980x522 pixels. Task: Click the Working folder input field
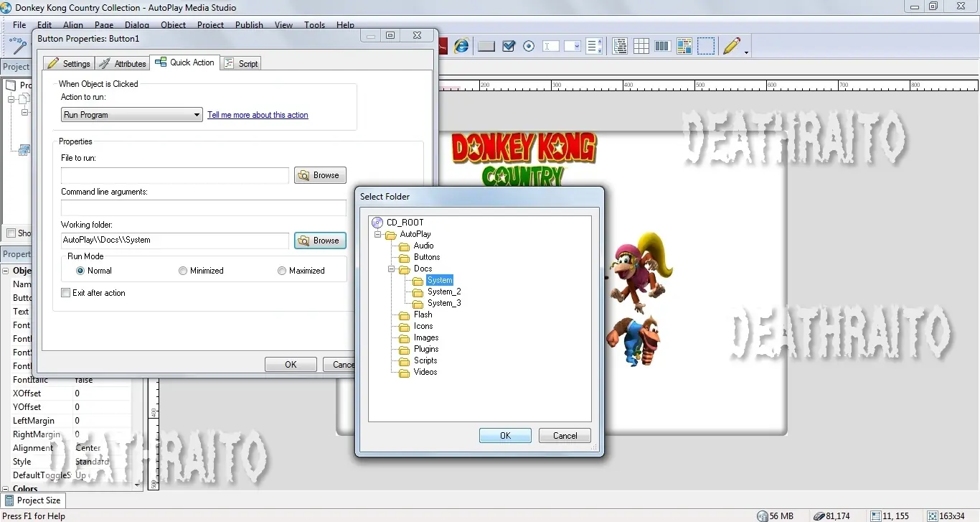(x=175, y=240)
